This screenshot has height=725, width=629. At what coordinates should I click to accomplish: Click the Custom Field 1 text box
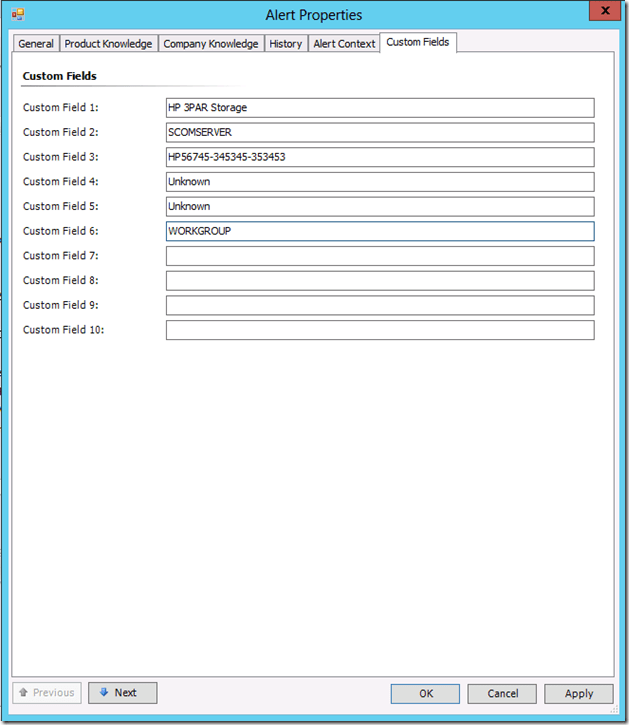pos(380,108)
